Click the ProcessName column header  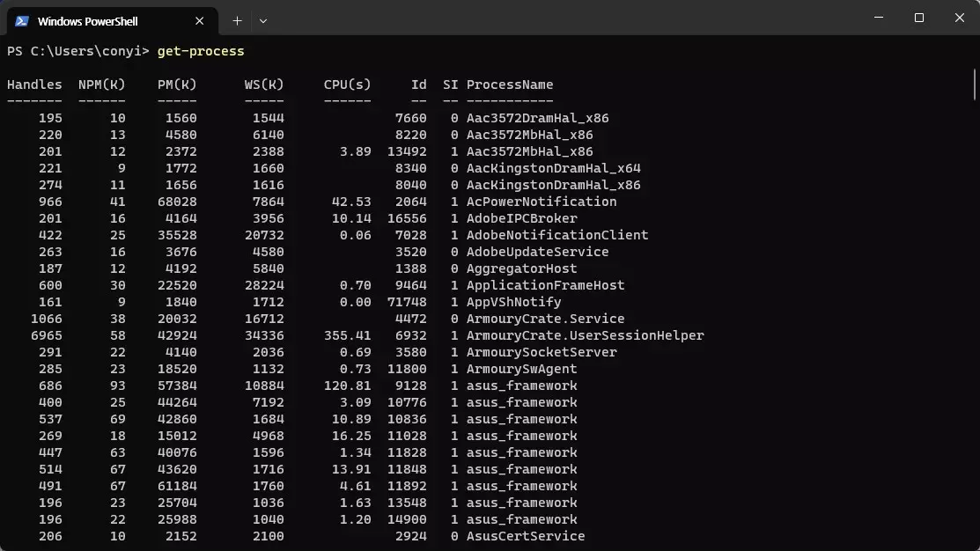pos(510,84)
